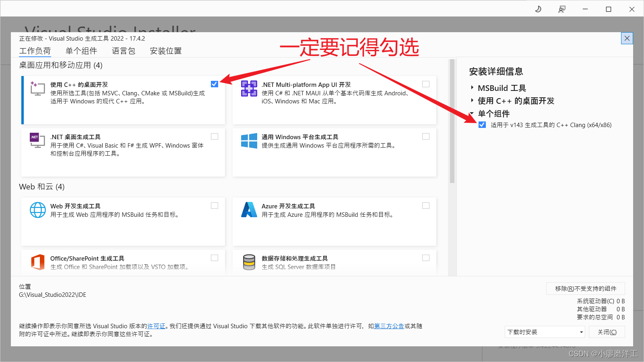This screenshot has width=644, height=362.
Task: Click the 通用 Windows 平台生成工具 Windows logo icon
Action: (249, 141)
